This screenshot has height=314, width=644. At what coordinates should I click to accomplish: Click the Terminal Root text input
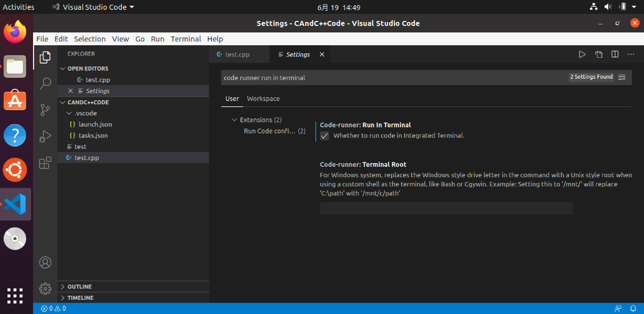tap(446, 208)
